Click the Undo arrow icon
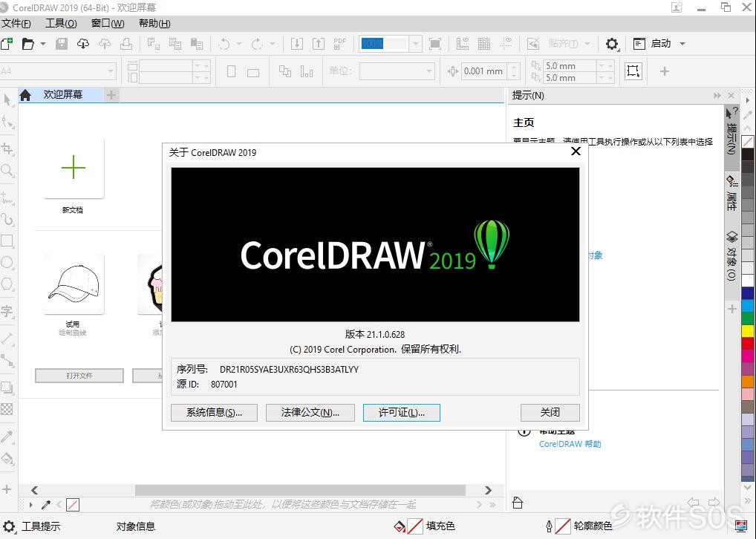The height and width of the screenshot is (539, 756). click(x=224, y=44)
